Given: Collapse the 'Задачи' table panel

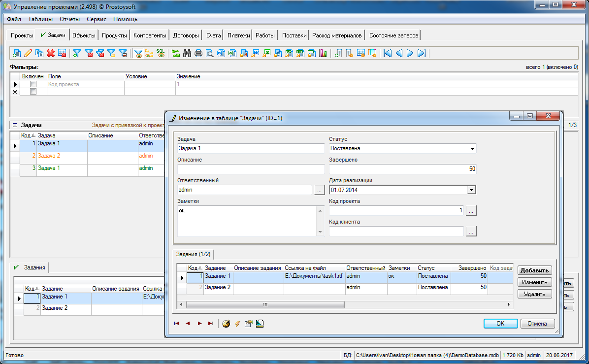Looking at the screenshot, I should [x=15, y=125].
